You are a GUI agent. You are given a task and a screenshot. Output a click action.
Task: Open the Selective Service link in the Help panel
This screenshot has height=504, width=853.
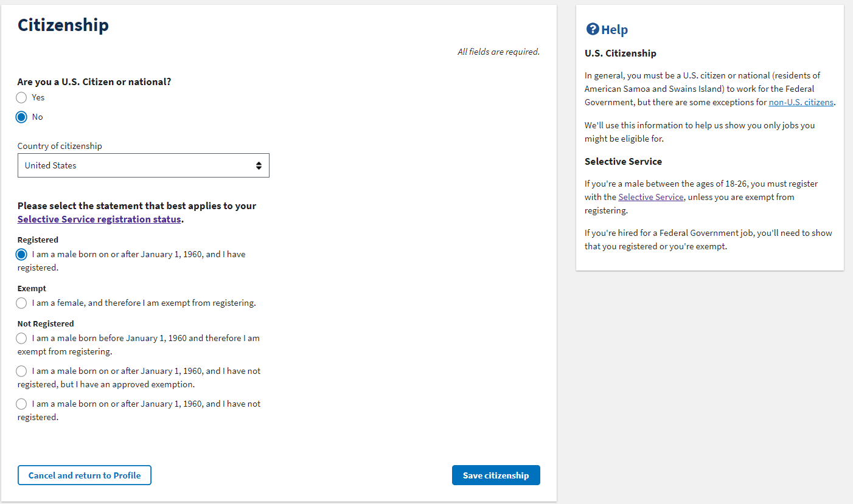point(650,197)
